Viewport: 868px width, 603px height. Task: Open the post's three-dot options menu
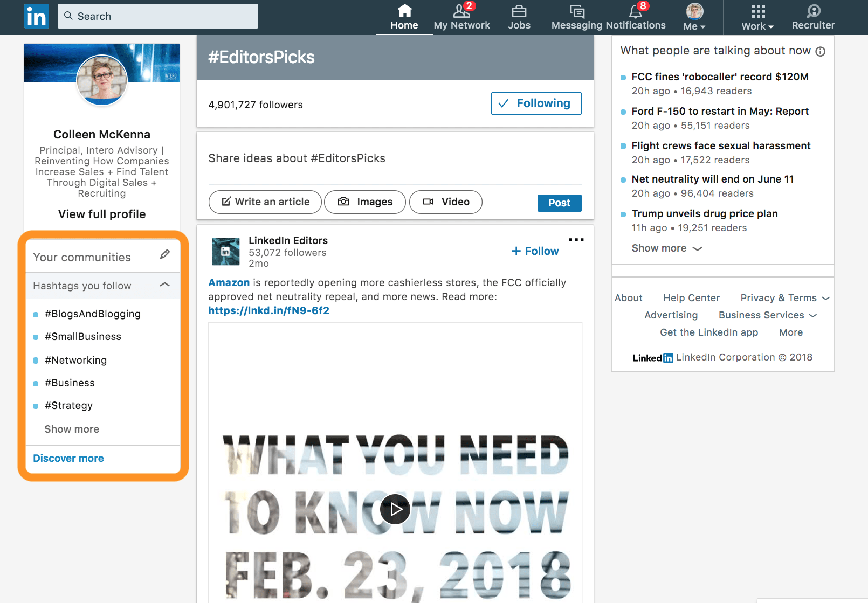click(x=576, y=240)
